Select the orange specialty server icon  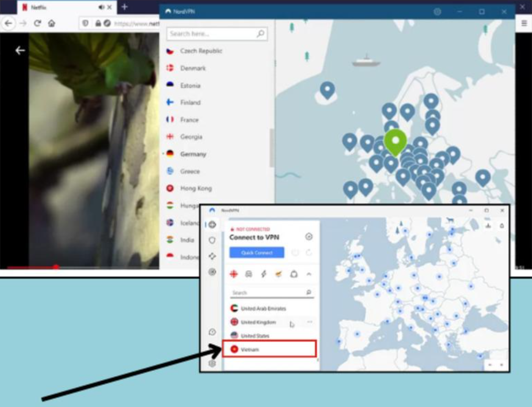tap(278, 274)
